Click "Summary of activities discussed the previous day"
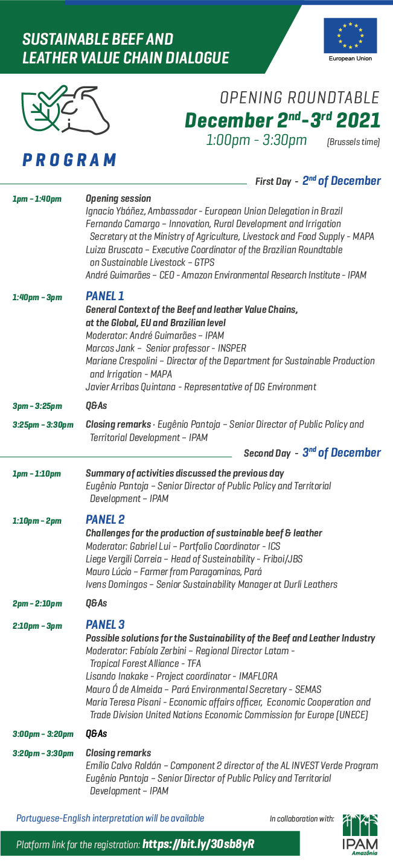The image size is (393, 868). (x=185, y=473)
